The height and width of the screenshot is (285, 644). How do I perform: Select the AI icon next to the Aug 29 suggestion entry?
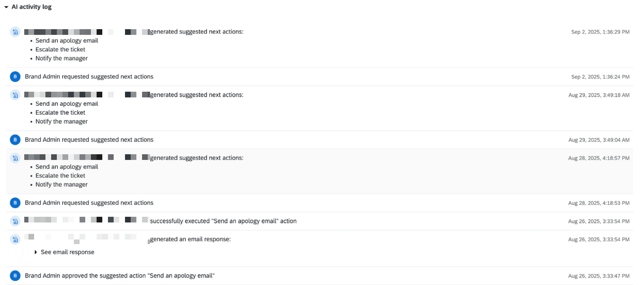click(15, 95)
